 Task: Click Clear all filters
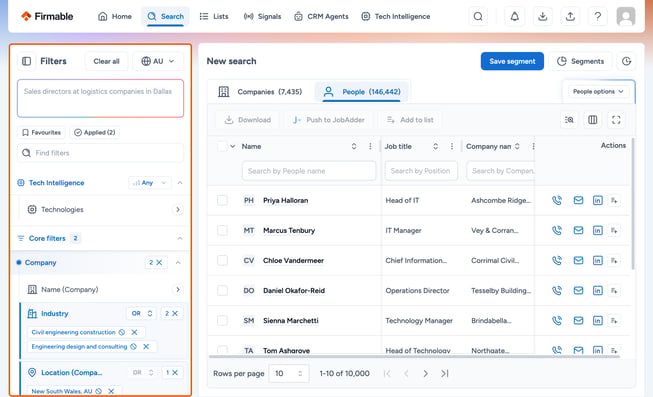tap(106, 61)
